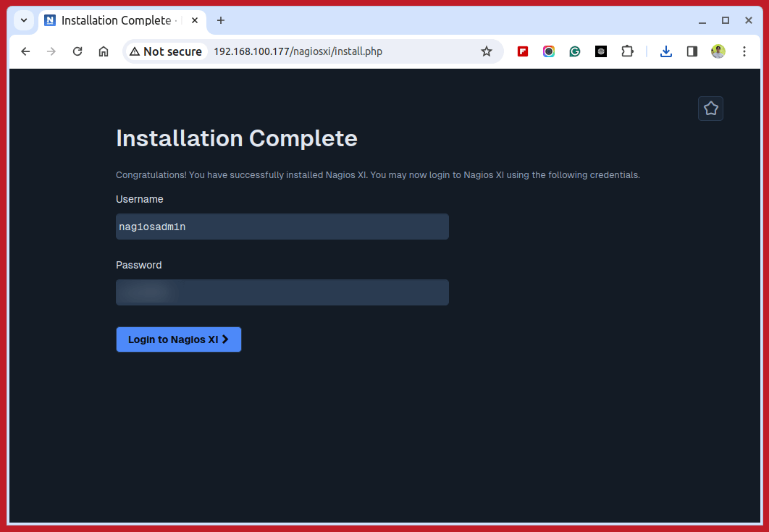This screenshot has height=532, width=769.
Task: Navigate back to the previous page
Action: tap(25, 51)
